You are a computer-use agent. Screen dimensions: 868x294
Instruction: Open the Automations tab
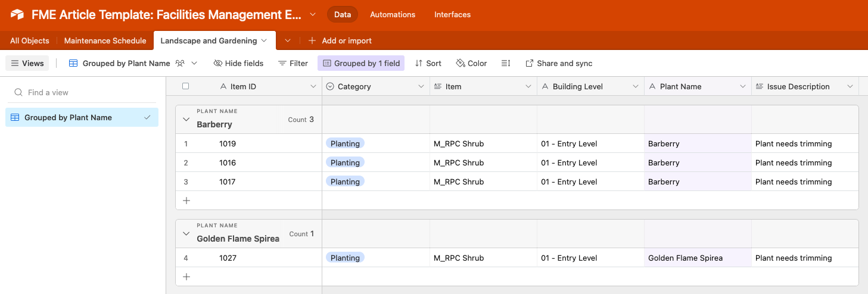393,14
